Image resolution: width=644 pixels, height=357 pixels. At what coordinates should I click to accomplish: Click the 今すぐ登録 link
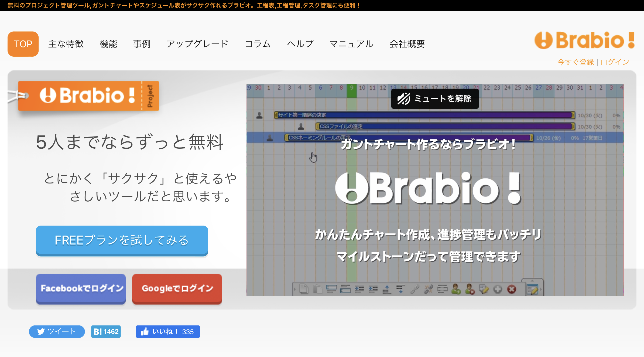[576, 62]
